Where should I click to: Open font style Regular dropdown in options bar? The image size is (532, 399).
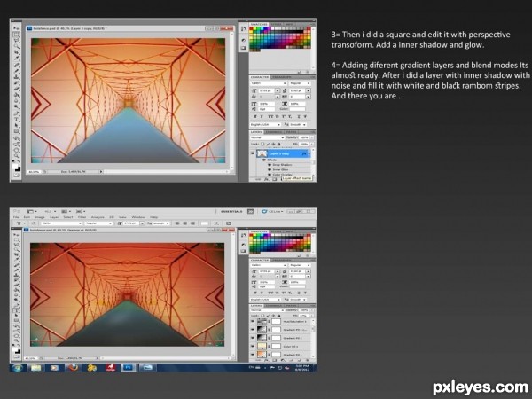98,223
